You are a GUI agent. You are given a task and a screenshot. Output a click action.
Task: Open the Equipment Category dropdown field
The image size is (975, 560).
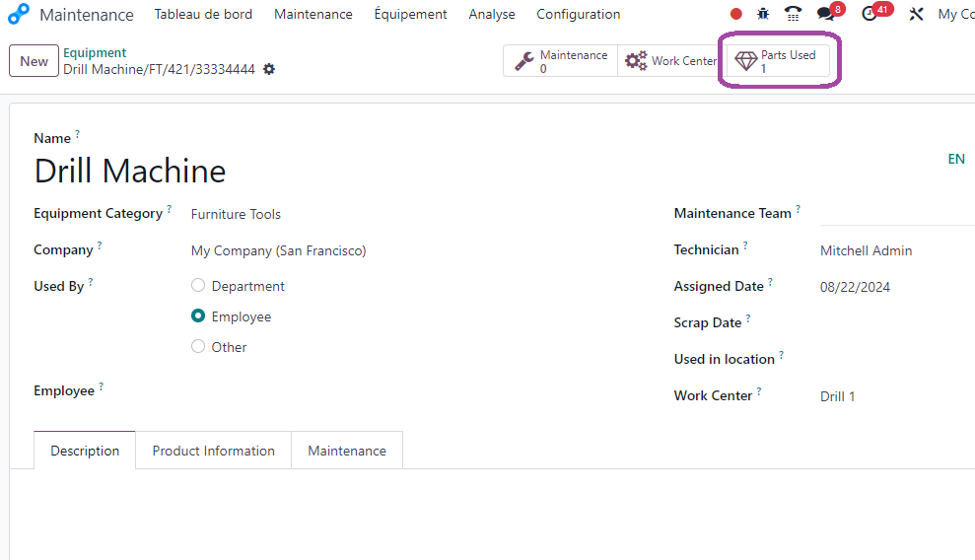[x=410, y=214]
